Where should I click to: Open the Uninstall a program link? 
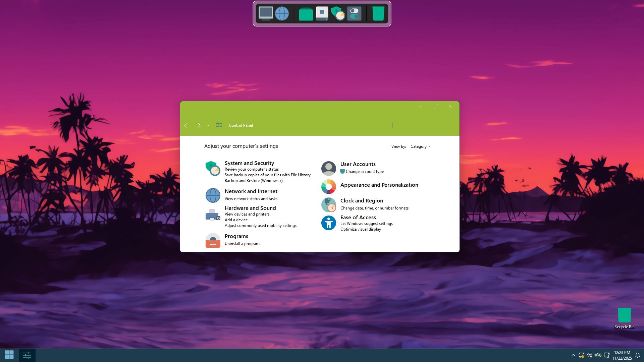tap(242, 244)
